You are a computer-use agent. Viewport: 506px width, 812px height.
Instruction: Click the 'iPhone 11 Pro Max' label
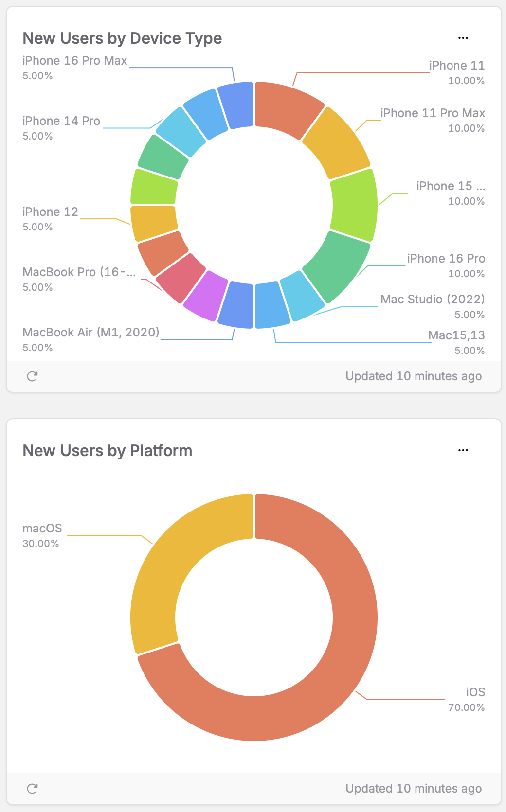433,113
